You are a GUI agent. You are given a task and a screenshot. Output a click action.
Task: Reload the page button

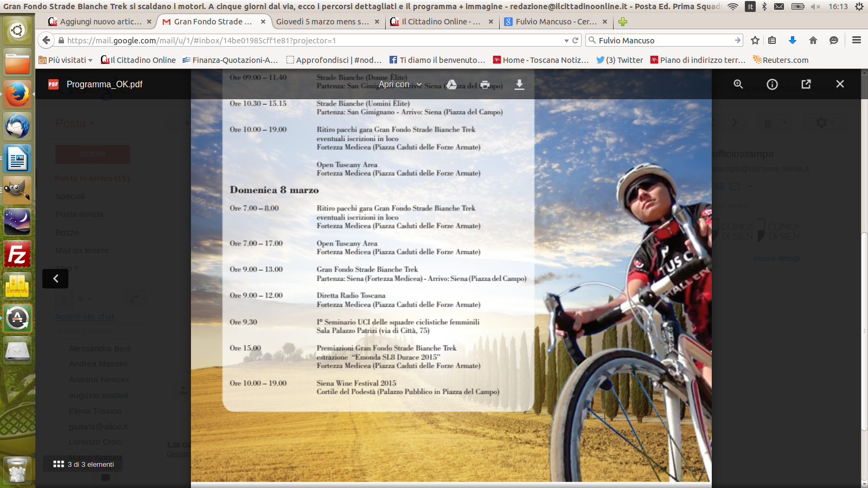click(x=576, y=41)
